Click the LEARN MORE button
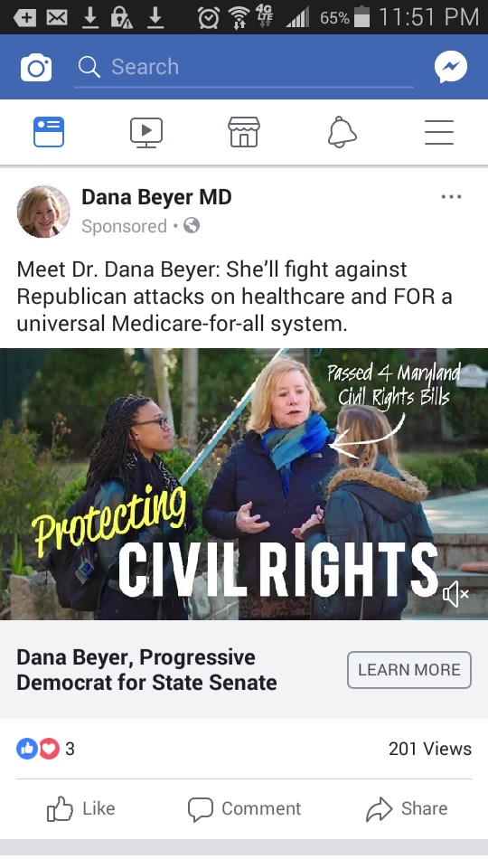Screen dimensions: 488x868 pos(409,670)
